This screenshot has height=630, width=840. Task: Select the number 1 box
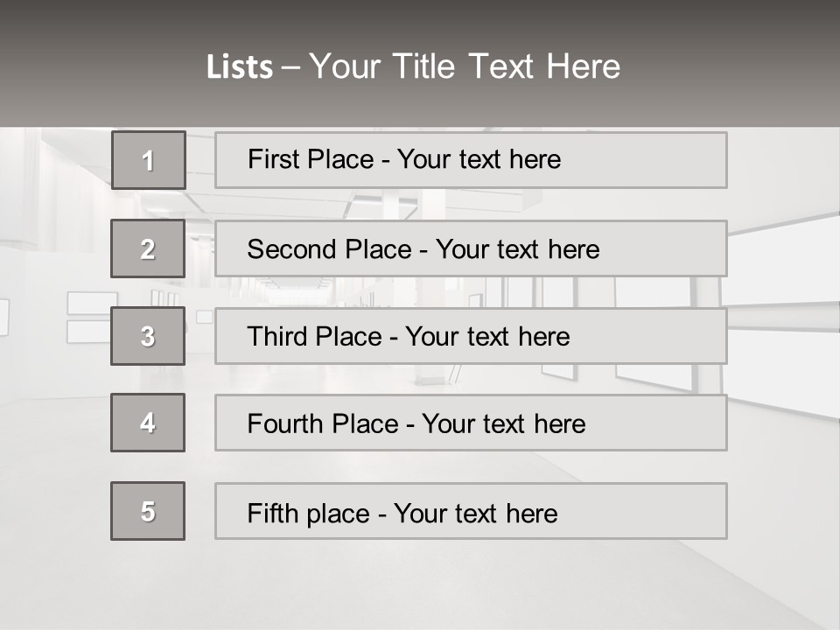149,160
